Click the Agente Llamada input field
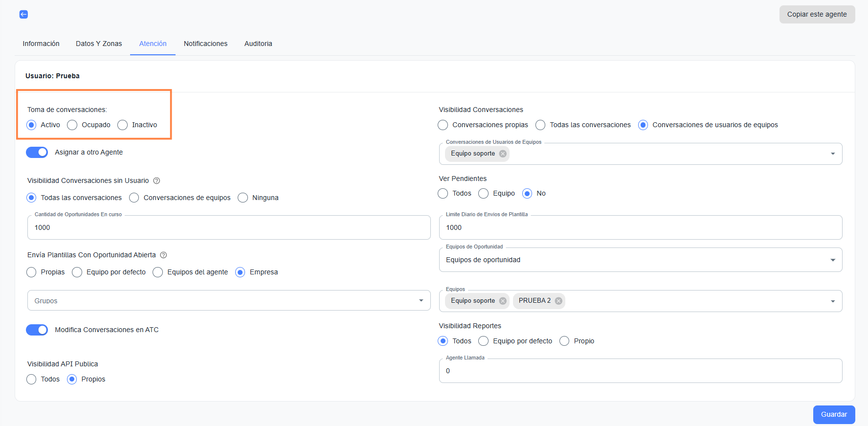This screenshot has height=426, width=868. [x=640, y=371]
